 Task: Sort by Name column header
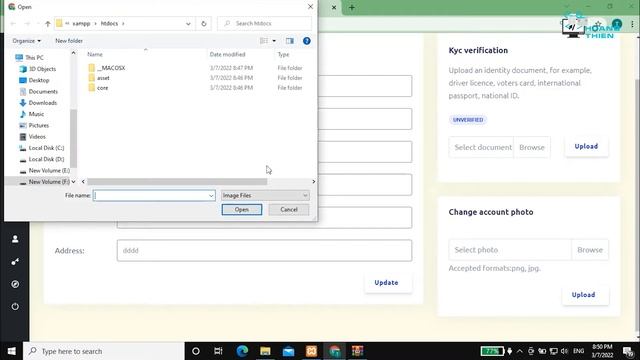coord(95,54)
